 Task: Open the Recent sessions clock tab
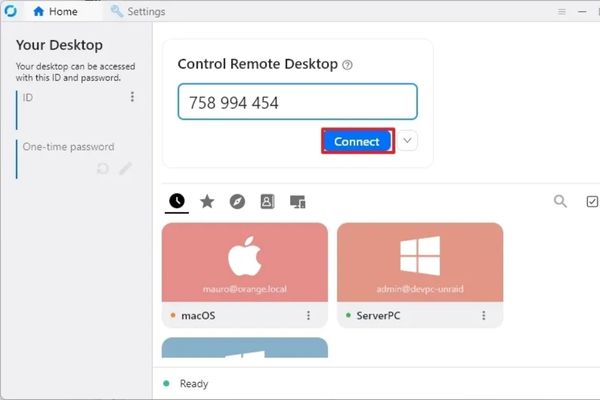coord(177,201)
